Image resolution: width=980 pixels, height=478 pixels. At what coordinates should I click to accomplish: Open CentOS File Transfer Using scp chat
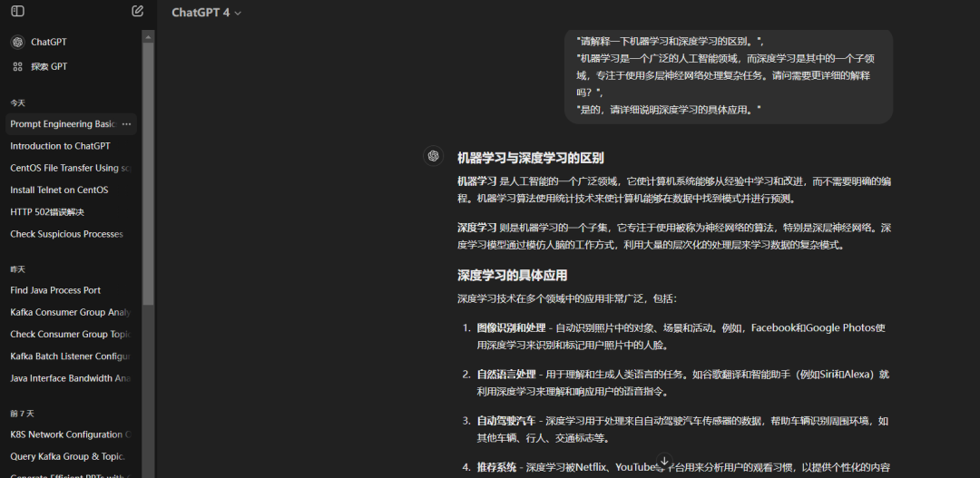[x=71, y=168]
